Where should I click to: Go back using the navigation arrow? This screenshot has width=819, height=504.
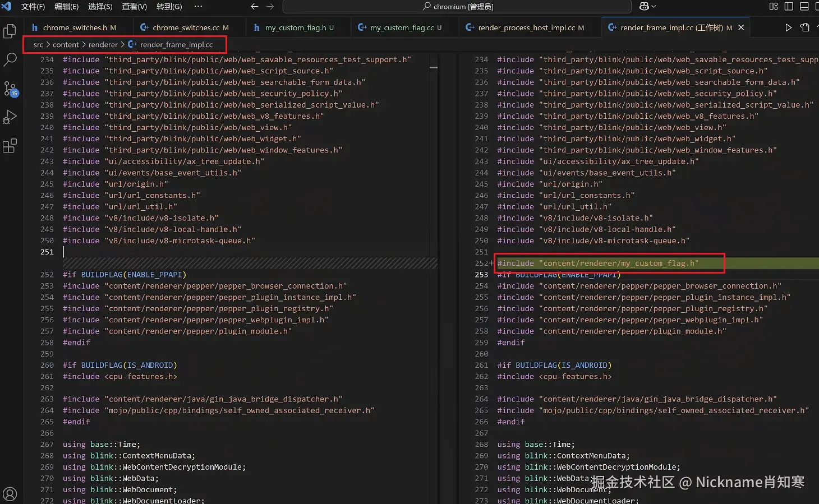coord(255,6)
